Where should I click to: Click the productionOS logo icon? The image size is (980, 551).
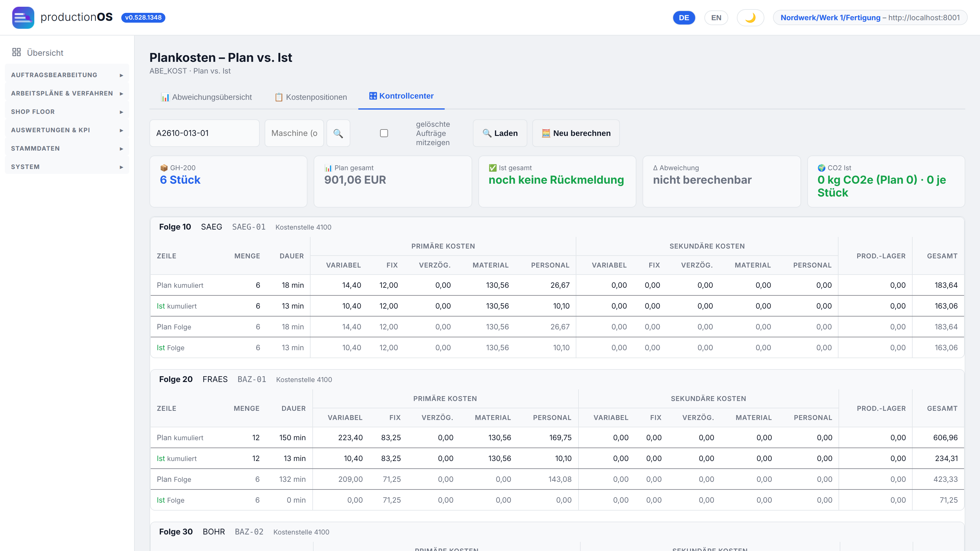[x=23, y=17]
